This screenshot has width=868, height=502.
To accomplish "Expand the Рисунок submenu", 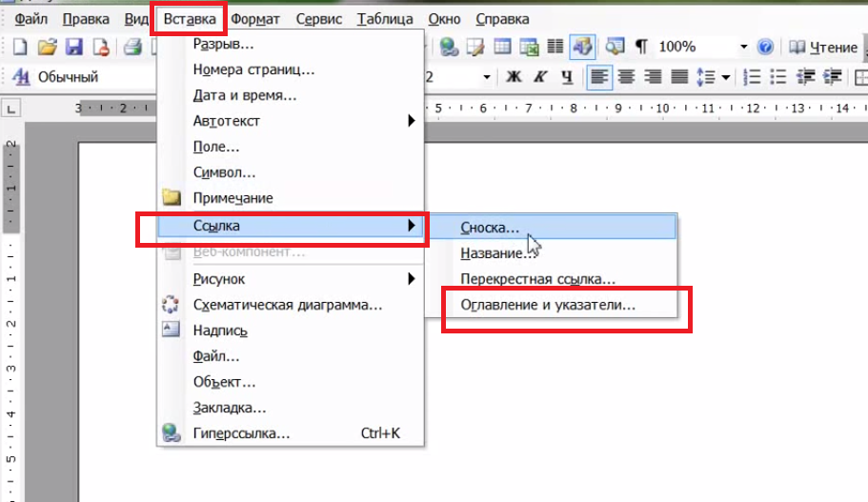I will pos(412,279).
